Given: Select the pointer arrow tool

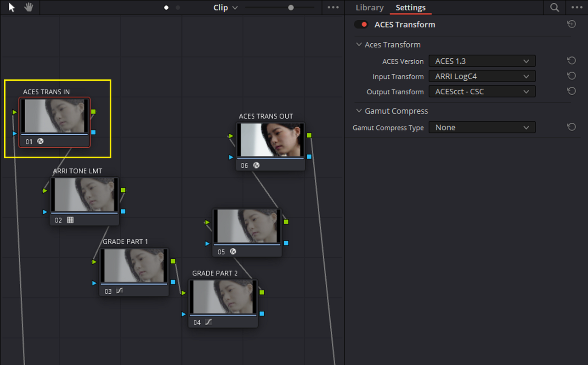Looking at the screenshot, I should point(12,8).
